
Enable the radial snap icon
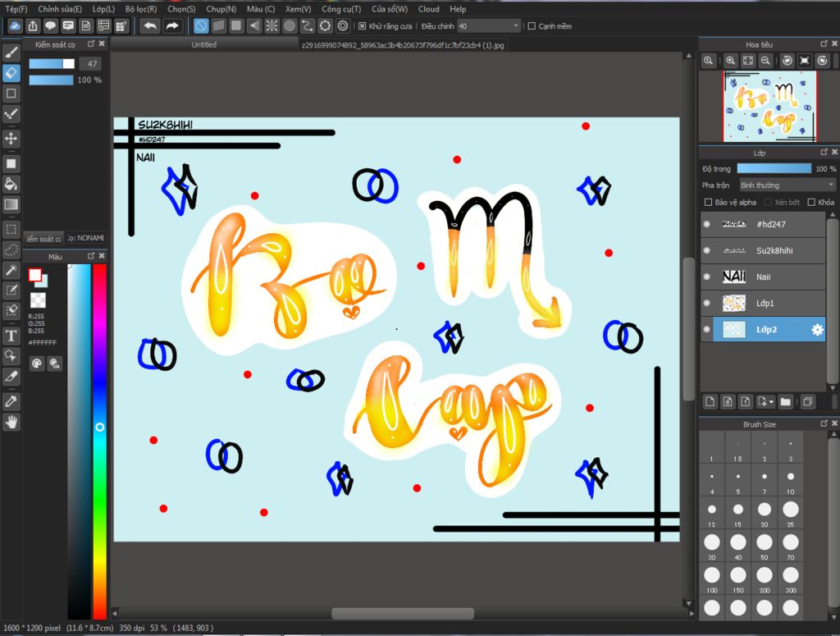(272, 25)
